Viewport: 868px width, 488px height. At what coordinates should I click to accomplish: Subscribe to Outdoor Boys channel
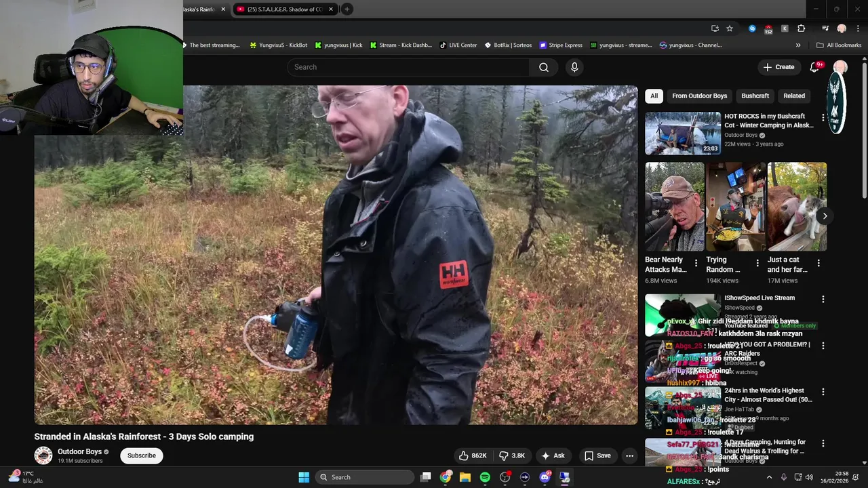[142, 455]
